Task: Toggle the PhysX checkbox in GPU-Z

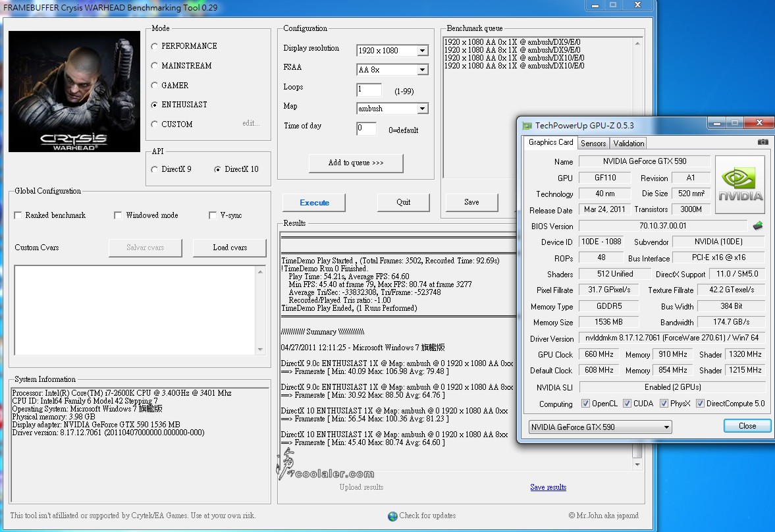Action: click(664, 404)
